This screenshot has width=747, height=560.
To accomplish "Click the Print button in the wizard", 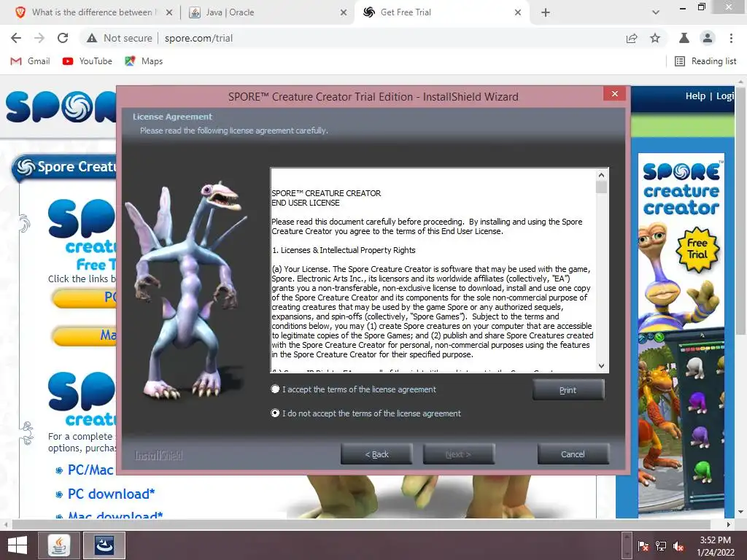I will pos(568,390).
